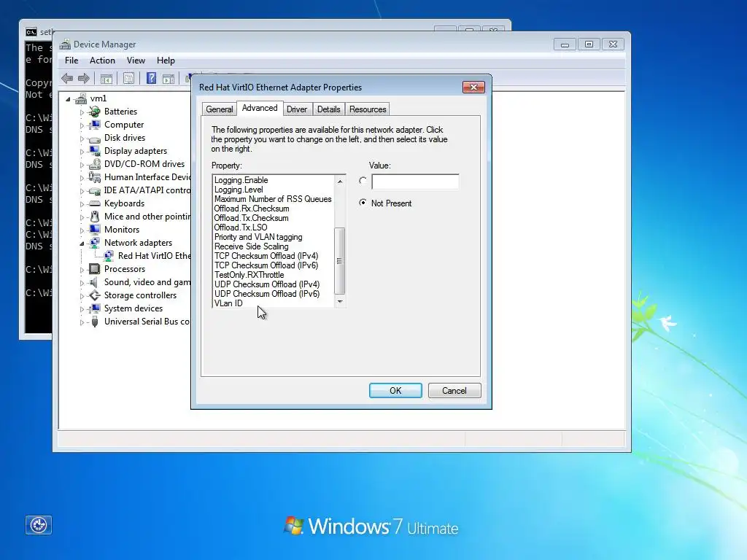Viewport: 747px width, 560px height.
Task: Switch to the Driver tab
Action: pyautogui.click(x=297, y=109)
